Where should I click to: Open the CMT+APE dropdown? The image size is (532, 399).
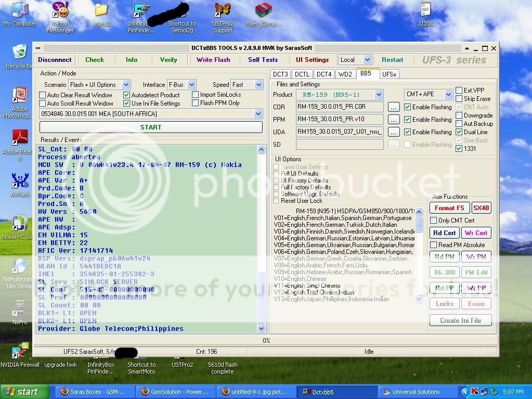[449, 94]
